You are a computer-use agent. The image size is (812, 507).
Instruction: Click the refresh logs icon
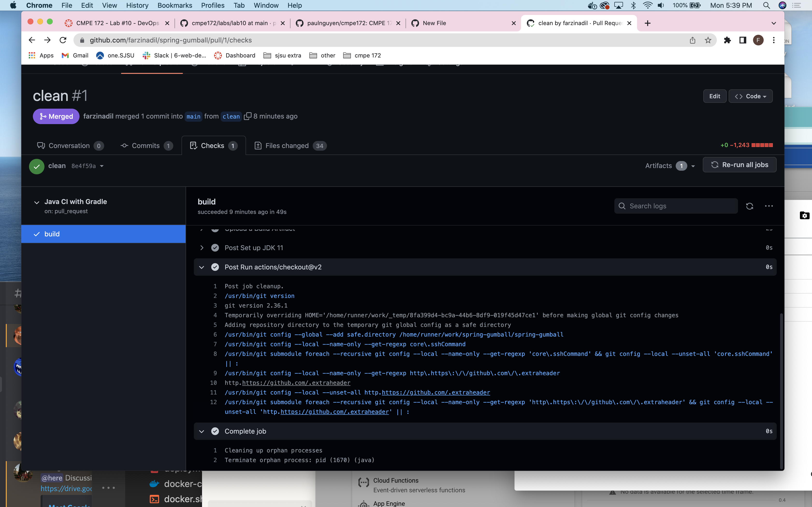click(x=749, y=206)
